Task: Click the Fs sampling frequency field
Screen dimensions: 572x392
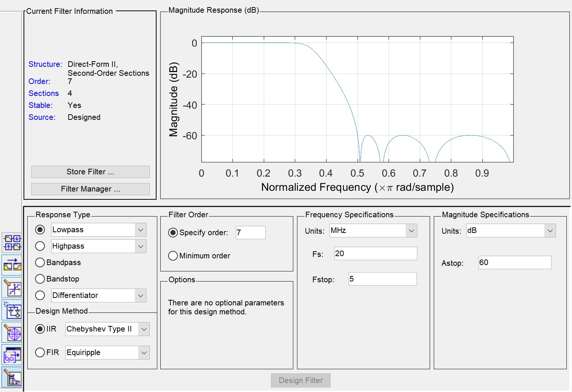Action: point(376,253)
